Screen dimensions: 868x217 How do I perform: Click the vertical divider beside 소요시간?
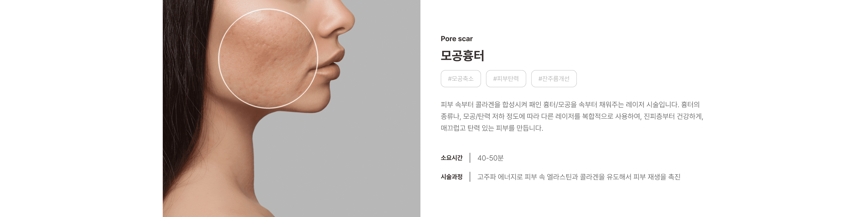click(470, 158)
